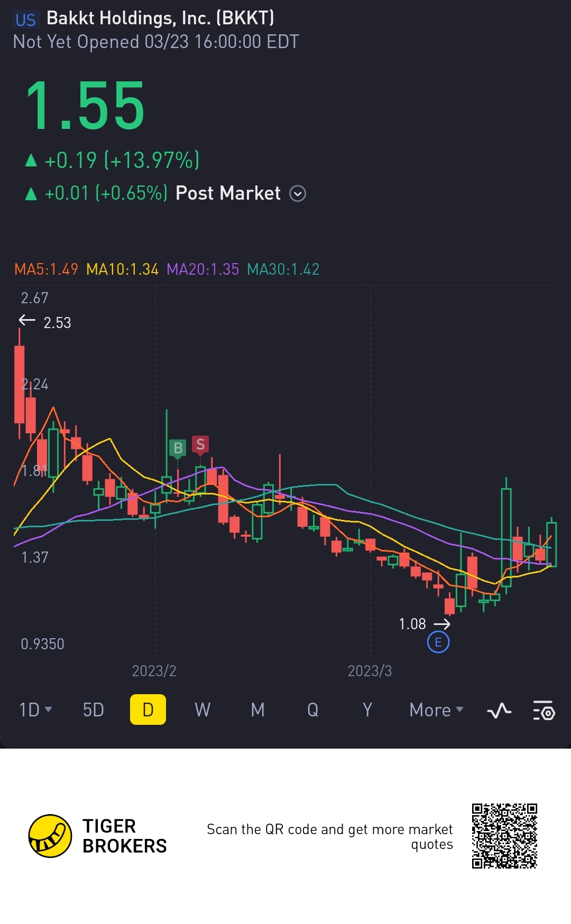This screenshot has width=571, height=924.
Task: Switch to the M monthly tab
Action: pyautogui.click(x=257, y=710)
